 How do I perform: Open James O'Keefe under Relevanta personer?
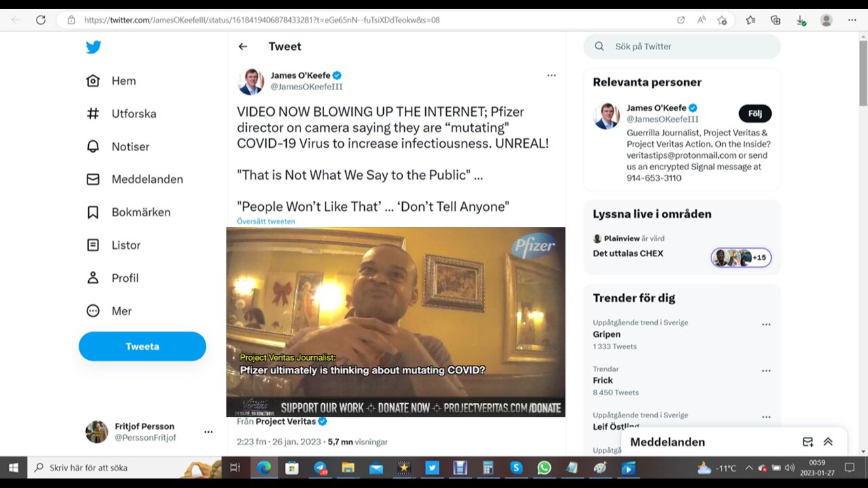point(656,108)
